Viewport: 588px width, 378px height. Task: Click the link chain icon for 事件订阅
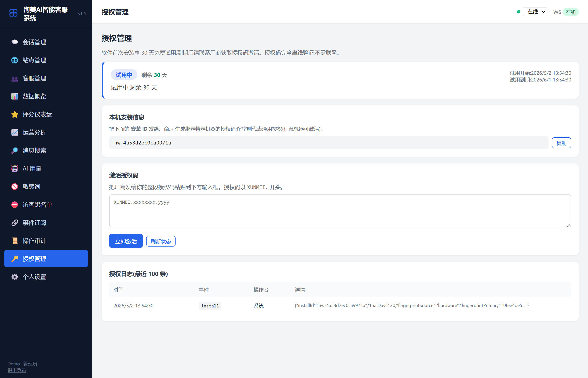(x=14, y=223)
